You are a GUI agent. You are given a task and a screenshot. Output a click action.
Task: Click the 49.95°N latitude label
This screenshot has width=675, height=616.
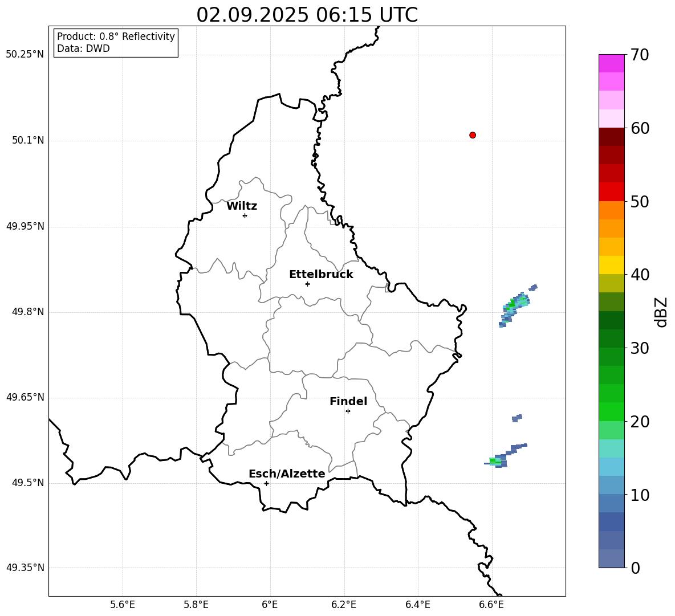coord(25,226)
